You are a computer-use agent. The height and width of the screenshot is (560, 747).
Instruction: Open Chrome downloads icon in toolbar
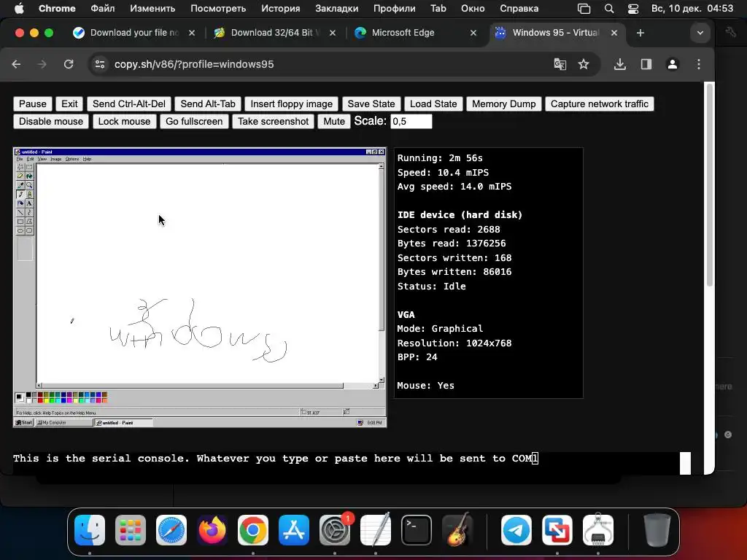coord(620,64)
